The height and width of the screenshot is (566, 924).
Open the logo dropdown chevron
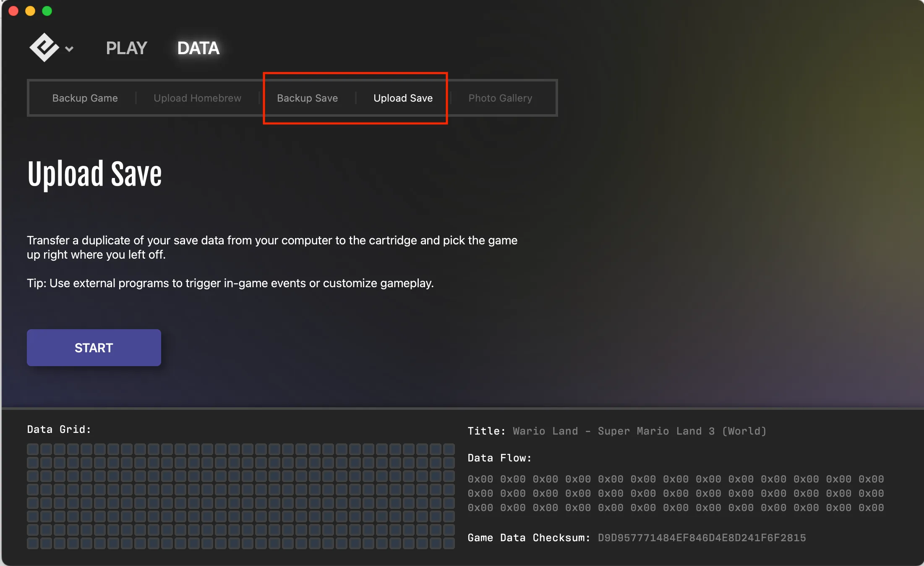pyautogui.click(x=68, y=49)
